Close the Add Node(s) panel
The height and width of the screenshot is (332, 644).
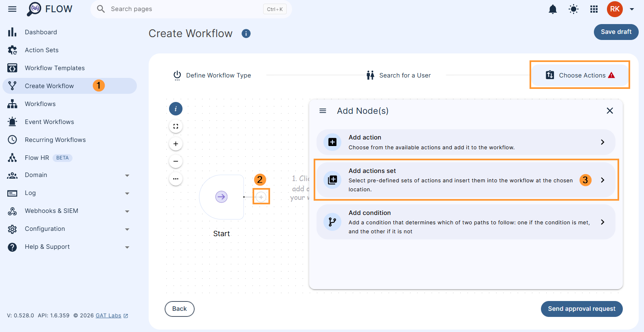[610, 111]
